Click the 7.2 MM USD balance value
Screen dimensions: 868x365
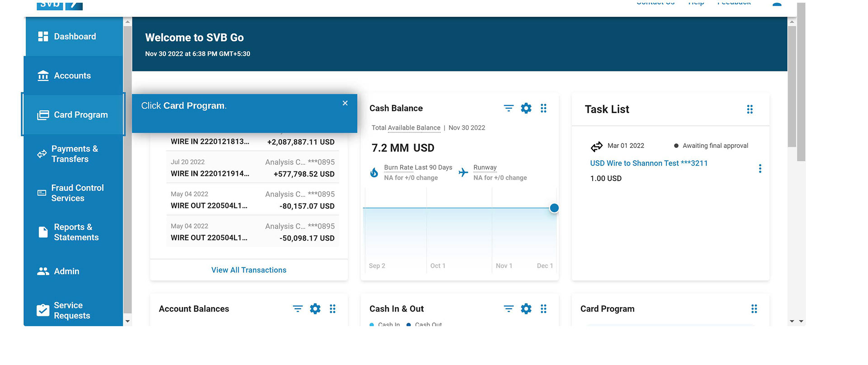[x=403, y=148]
